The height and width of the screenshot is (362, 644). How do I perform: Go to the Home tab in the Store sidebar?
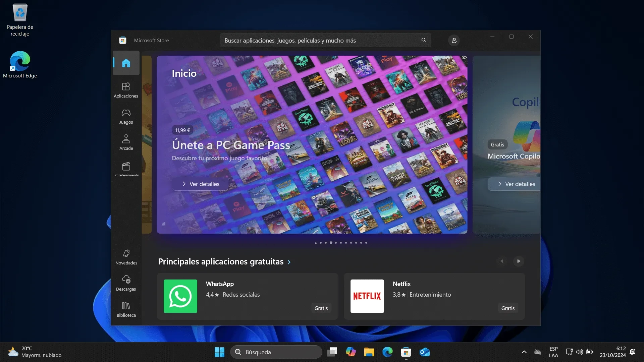tap(126, 63)
